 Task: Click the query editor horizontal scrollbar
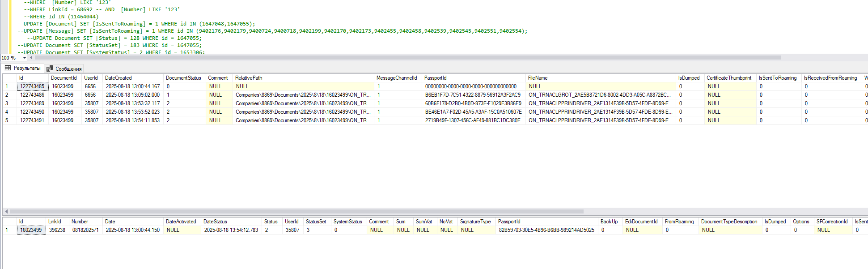tap(408, 58)
